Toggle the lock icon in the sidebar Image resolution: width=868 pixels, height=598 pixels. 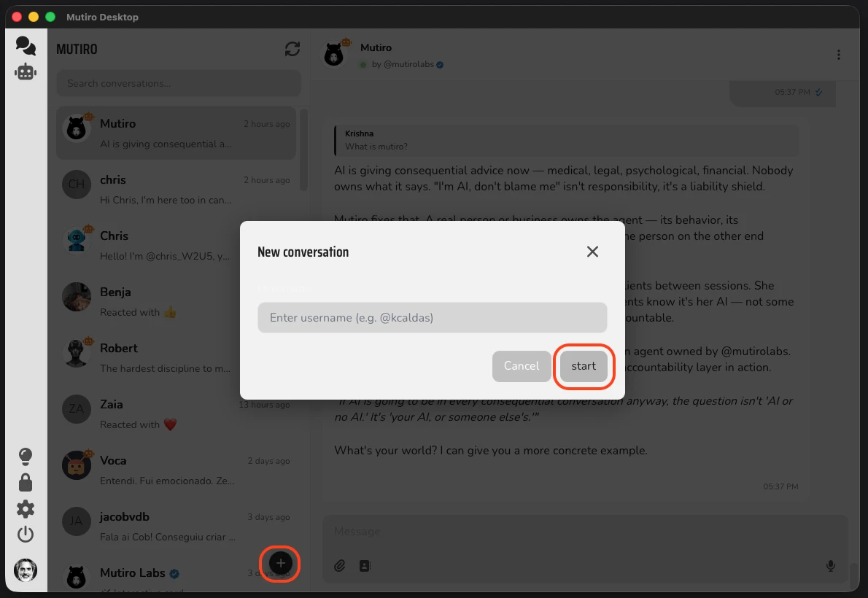click(26, 482)
